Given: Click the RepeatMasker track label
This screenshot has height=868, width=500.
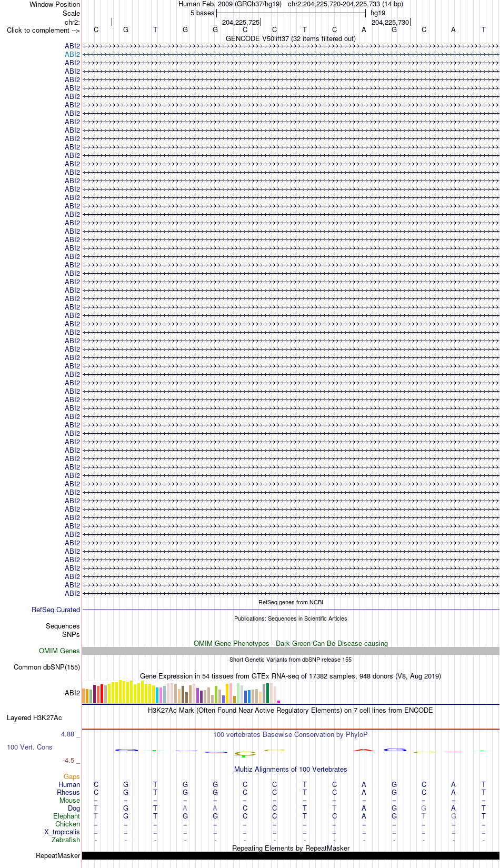Looking at the screenshot, I should coord(58,855).
